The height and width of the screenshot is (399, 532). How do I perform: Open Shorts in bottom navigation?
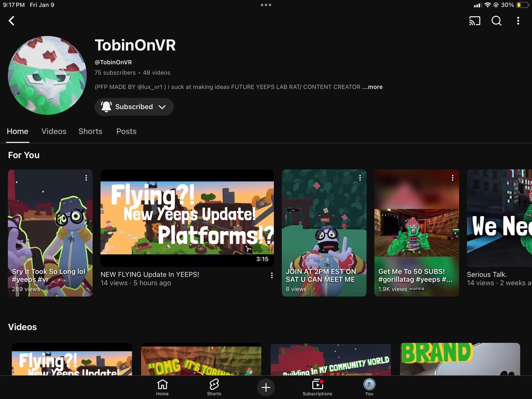[x=214, y=387]
